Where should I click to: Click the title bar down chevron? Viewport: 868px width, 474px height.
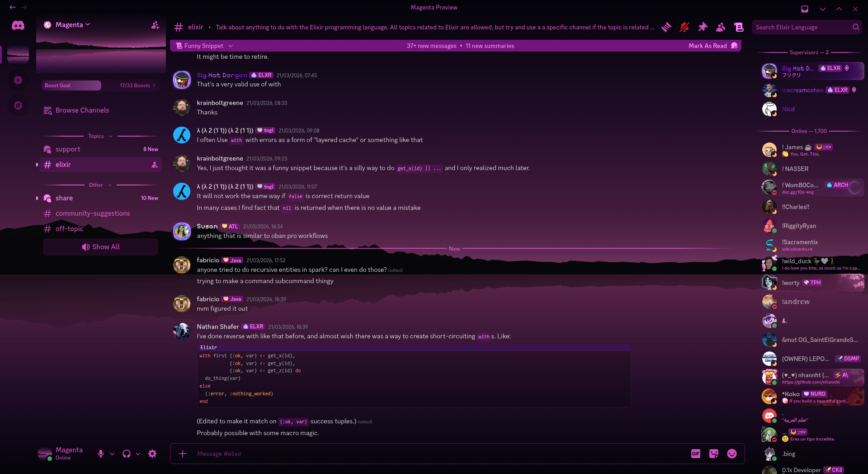[823, 9]
